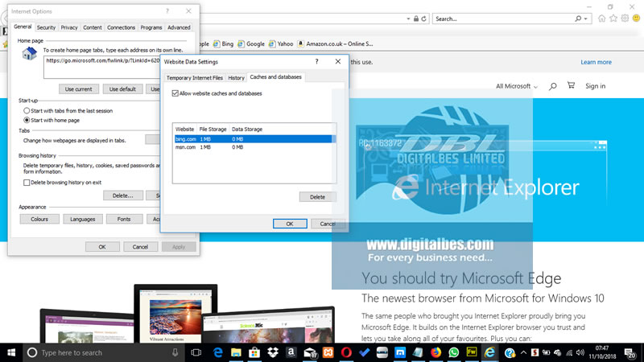Click Delete... under Browsing history
This screenshot has width=644, height=362.
(x=123, y=195)
